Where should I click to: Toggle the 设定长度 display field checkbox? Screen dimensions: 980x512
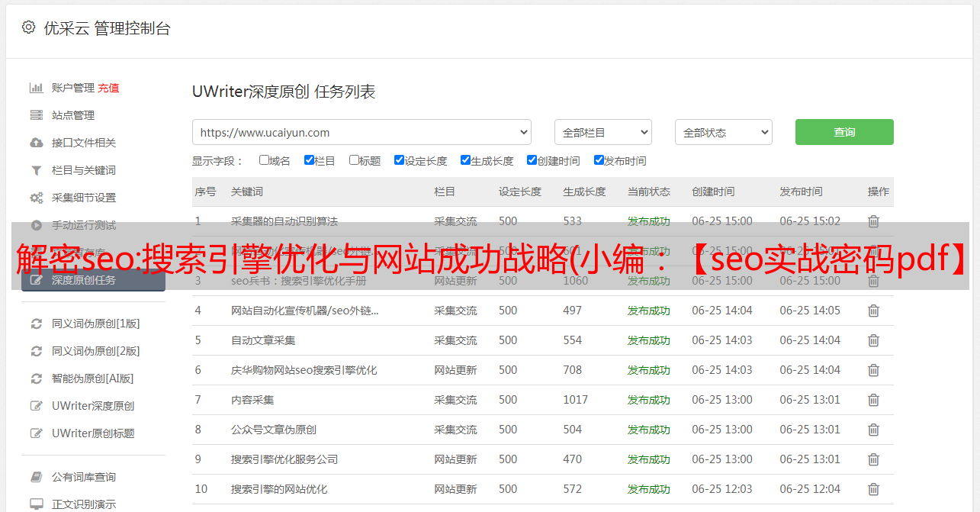point(399,160)
